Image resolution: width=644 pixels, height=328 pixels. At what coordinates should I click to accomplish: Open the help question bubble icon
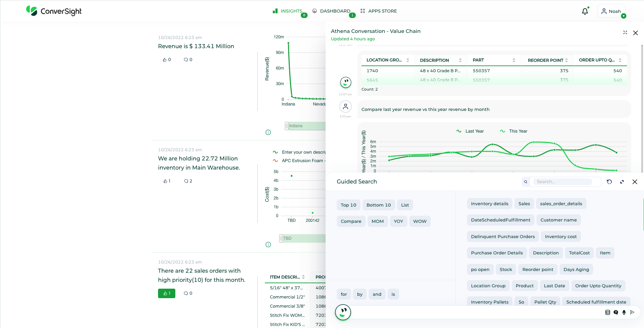click(x=616, y=312)
